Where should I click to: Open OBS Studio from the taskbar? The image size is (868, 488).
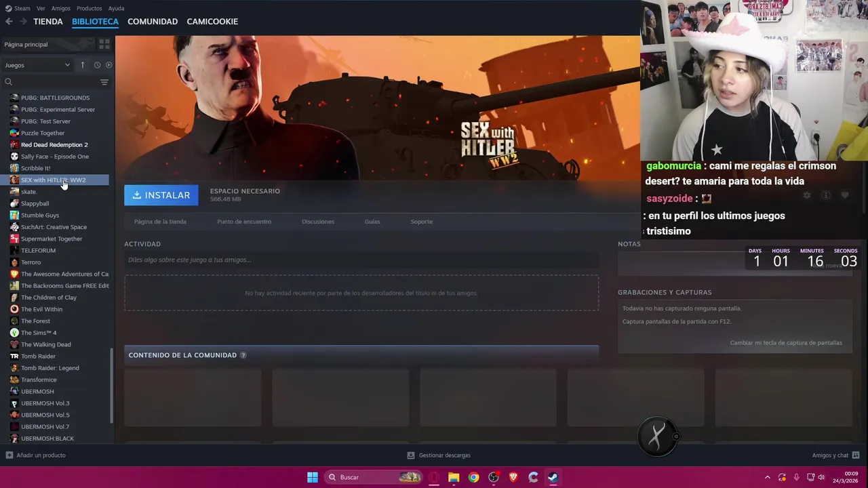click(x=494, y=477)
